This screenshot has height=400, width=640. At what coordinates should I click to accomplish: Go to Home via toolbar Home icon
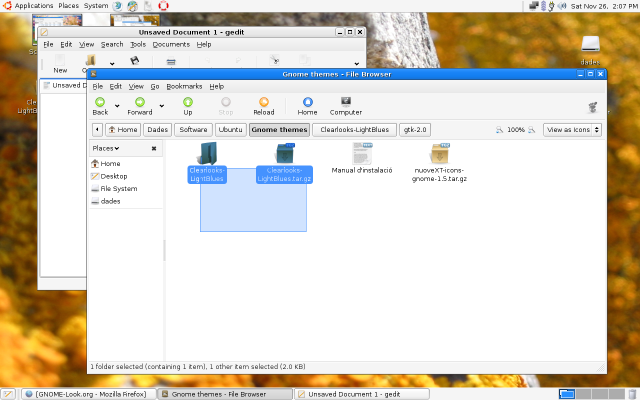pyautogui.click(x=307, y=102)
